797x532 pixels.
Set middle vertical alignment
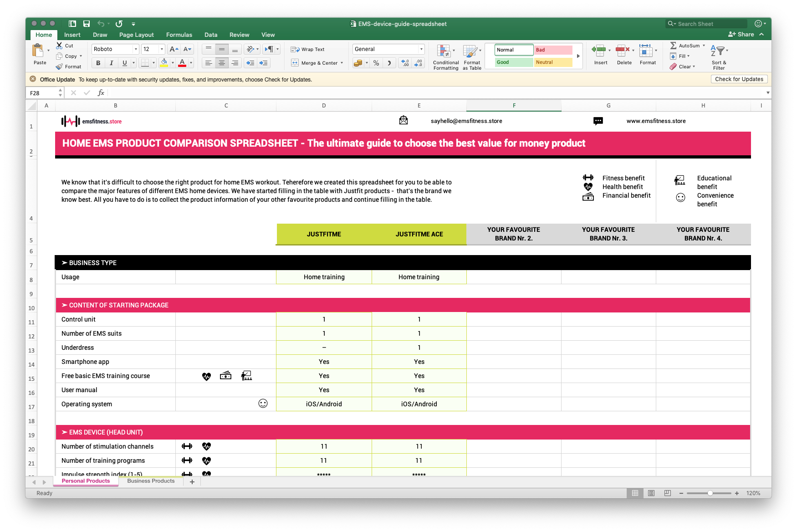point(221,49)
